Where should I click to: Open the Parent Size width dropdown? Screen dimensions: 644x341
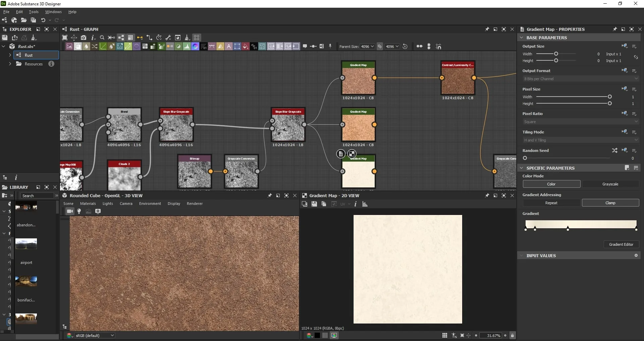367,47
